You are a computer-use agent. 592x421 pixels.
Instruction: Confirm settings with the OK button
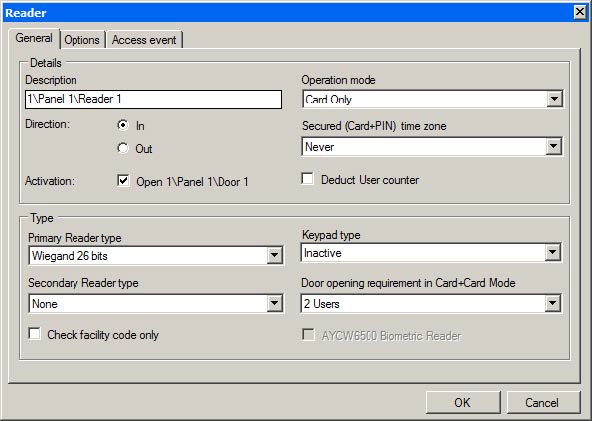click(463, 402)
